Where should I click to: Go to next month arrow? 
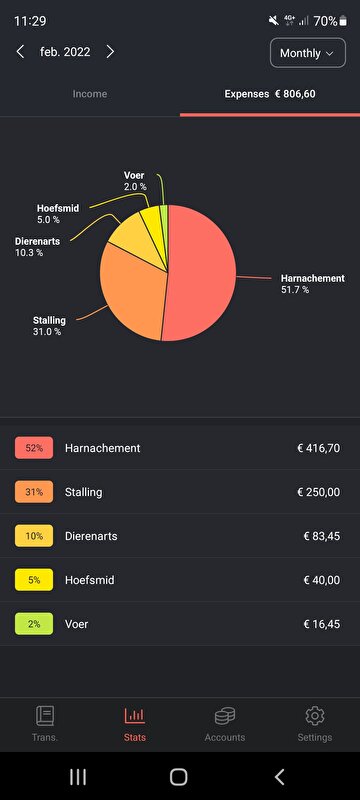(x=110, y=52)
